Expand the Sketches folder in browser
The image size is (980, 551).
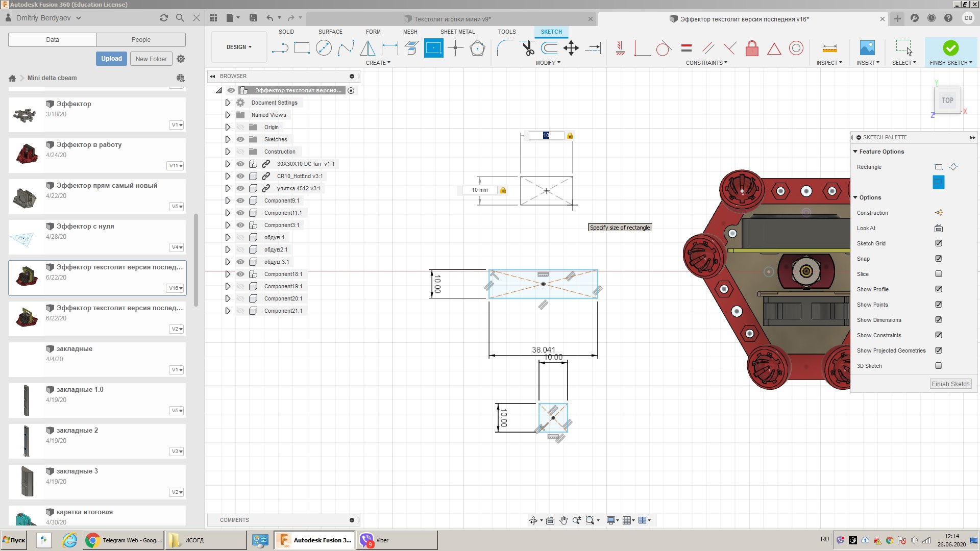point(228,139)
